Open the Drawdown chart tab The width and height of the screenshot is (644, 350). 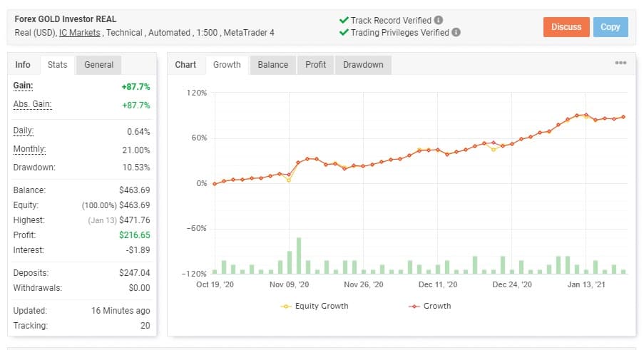coord(363,65)
